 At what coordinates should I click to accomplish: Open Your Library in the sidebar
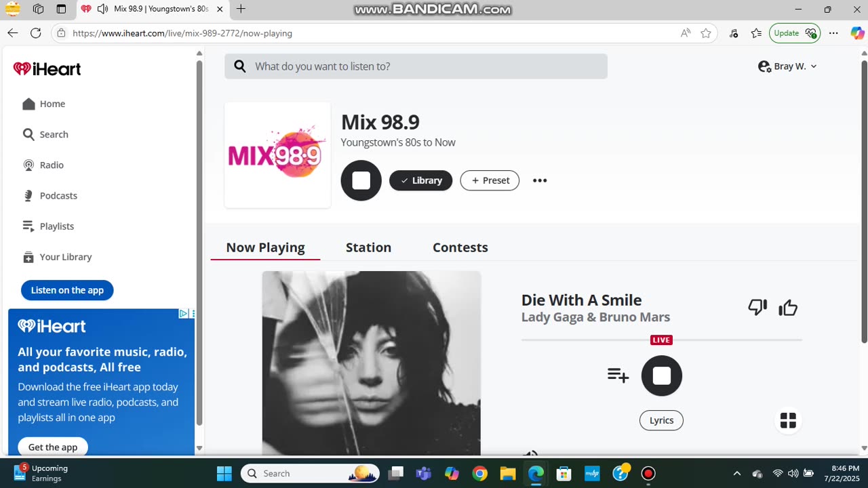pos(57,257)
